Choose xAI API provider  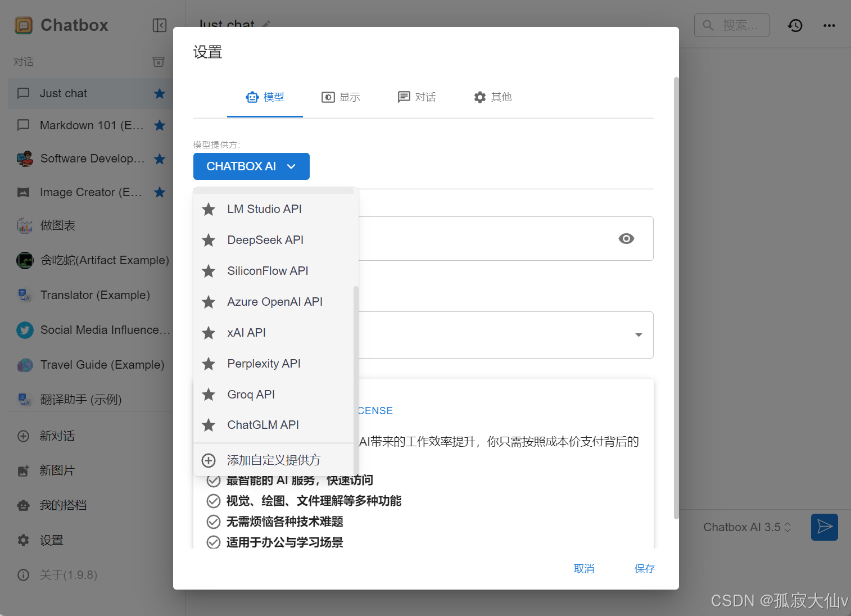pos(273,333)
